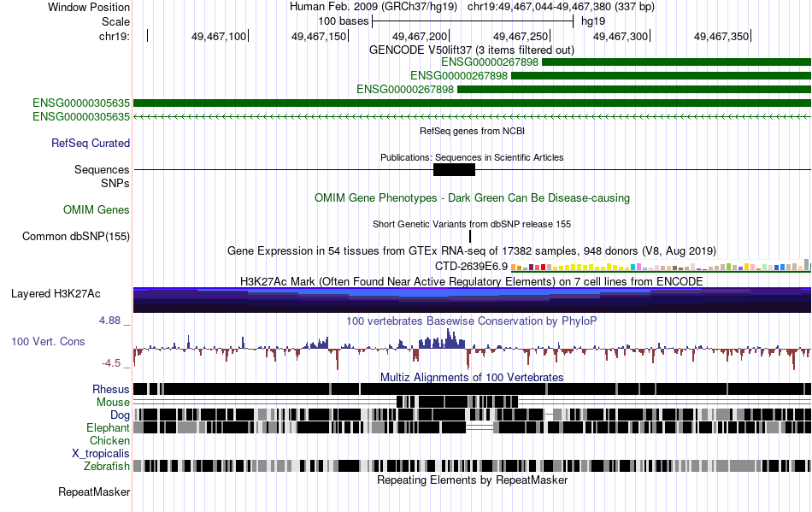Image resolution: width=812 pixels, height=512 pixels.
Task: Click the 100 Vert. Cons track label
Action: (x=48, y=341)
